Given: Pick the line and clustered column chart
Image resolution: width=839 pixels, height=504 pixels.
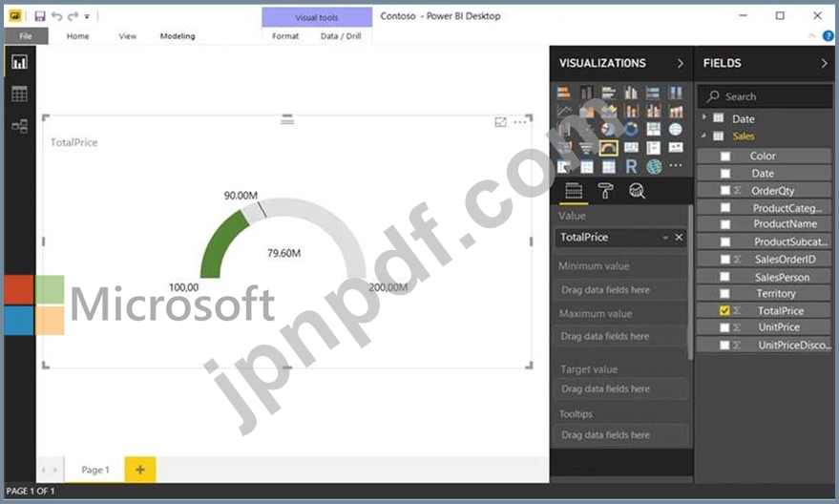Looking at the screenshot, I should [653, 111].
